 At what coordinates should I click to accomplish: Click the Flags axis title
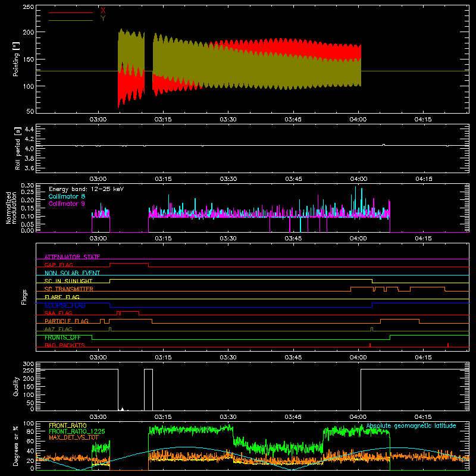coord(24,297)
